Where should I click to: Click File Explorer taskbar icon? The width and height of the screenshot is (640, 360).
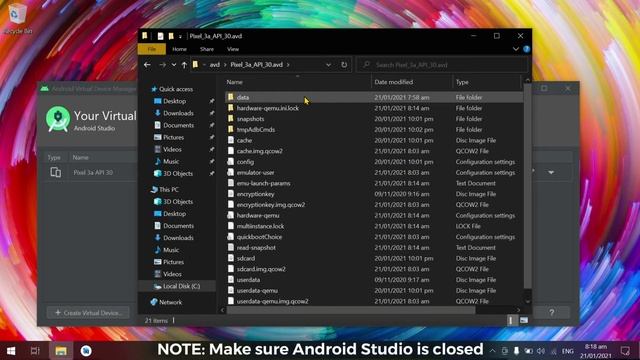click(x=61, y=351)
